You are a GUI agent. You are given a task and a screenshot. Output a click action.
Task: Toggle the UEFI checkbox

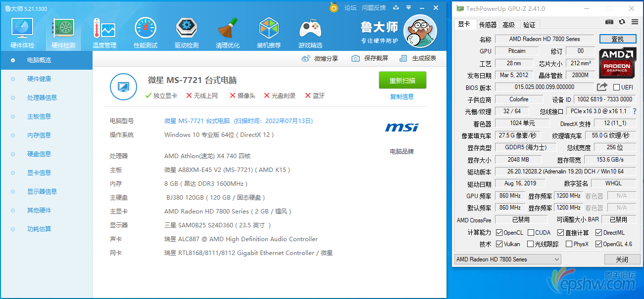pyautogui.click(x=616, y=87)
